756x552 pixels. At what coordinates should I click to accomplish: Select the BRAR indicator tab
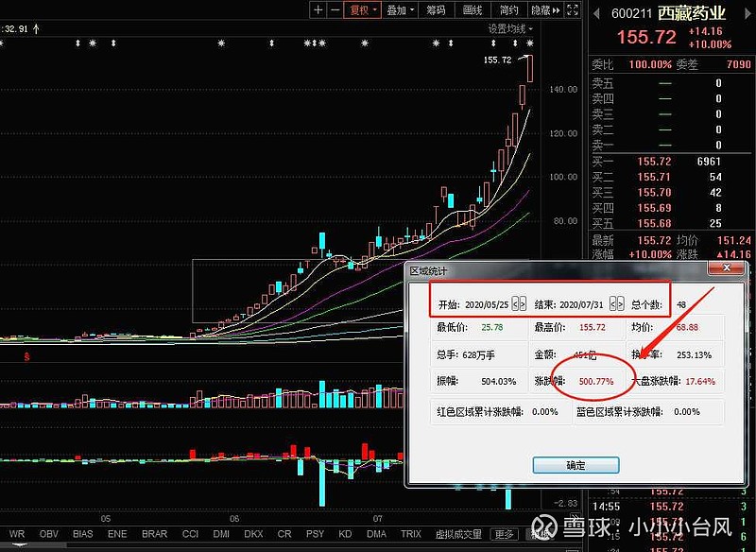155,534
